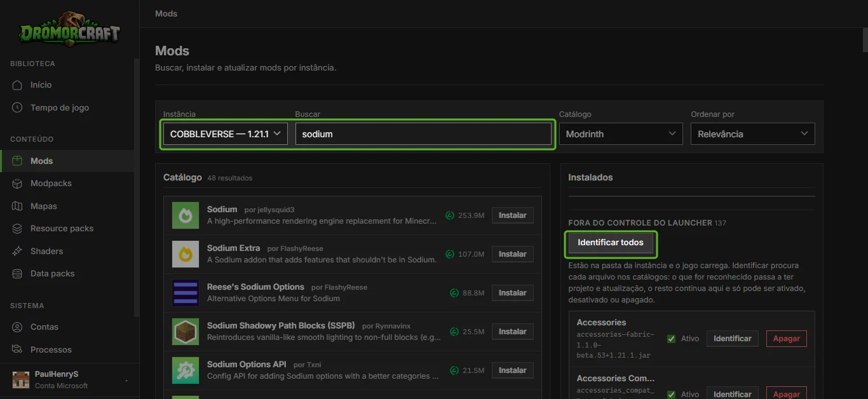Click Identificar for Accessories

(732, 339)
